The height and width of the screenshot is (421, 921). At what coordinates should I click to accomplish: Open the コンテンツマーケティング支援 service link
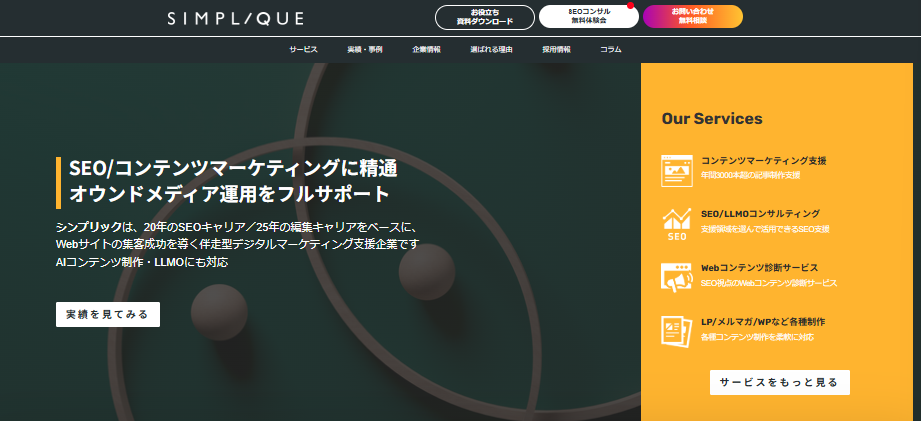pyautogui.click(x=763, y=160)
